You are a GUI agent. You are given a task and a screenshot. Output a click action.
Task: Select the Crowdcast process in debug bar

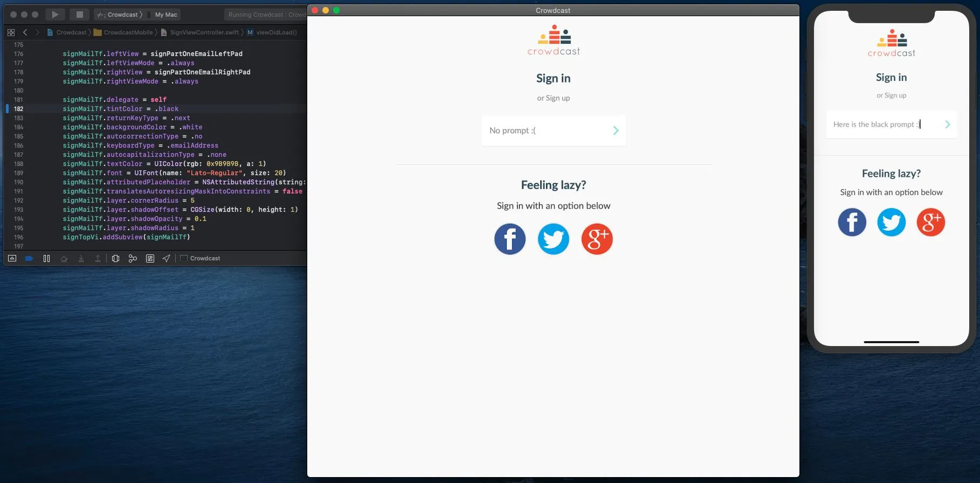click(x=200, y=259)
